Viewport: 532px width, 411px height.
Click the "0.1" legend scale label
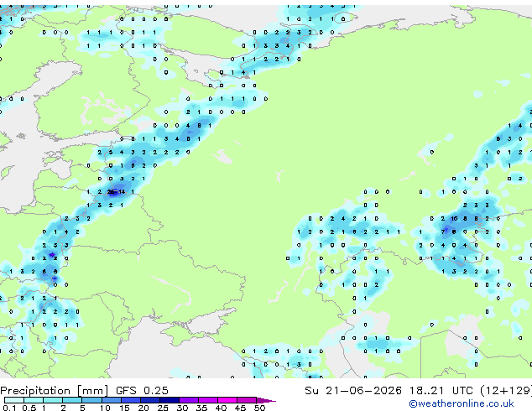point(9,408)
